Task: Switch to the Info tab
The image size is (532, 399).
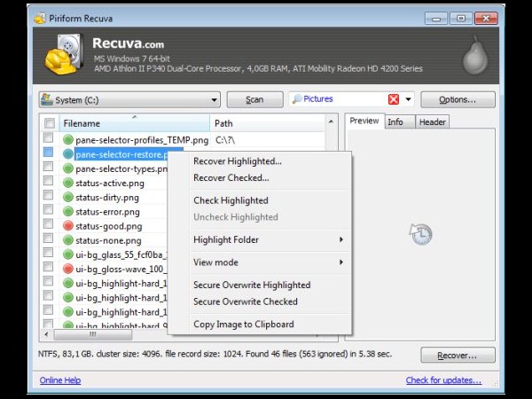Action: tap(395, 121)
